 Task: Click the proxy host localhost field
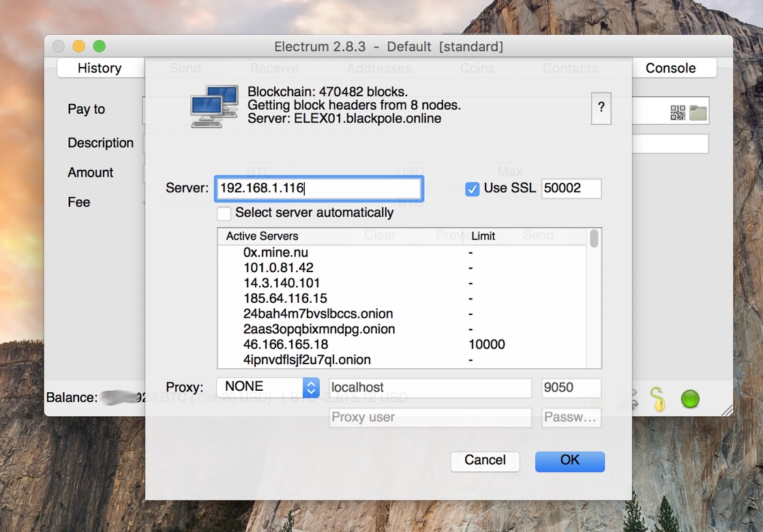(x=430, y=387)
